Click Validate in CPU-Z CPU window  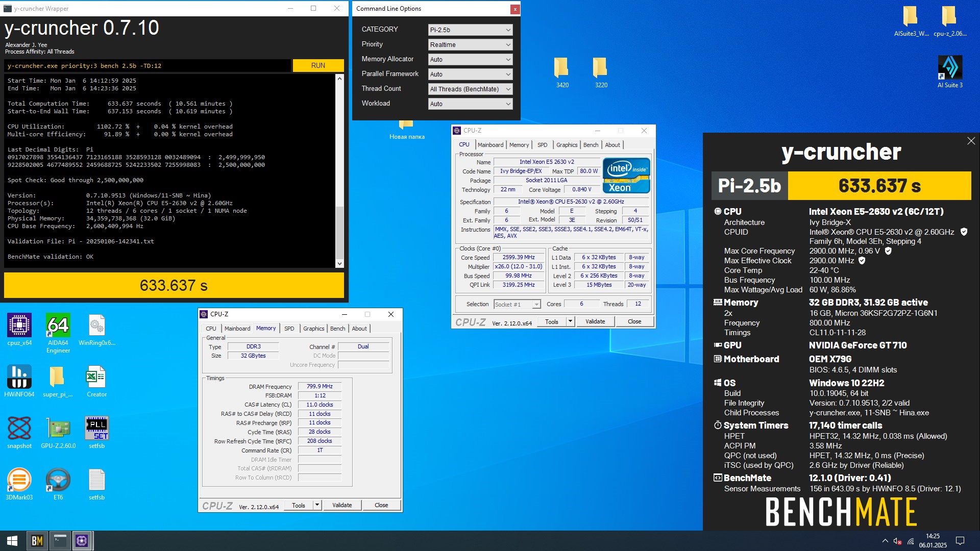coord(595,321)
